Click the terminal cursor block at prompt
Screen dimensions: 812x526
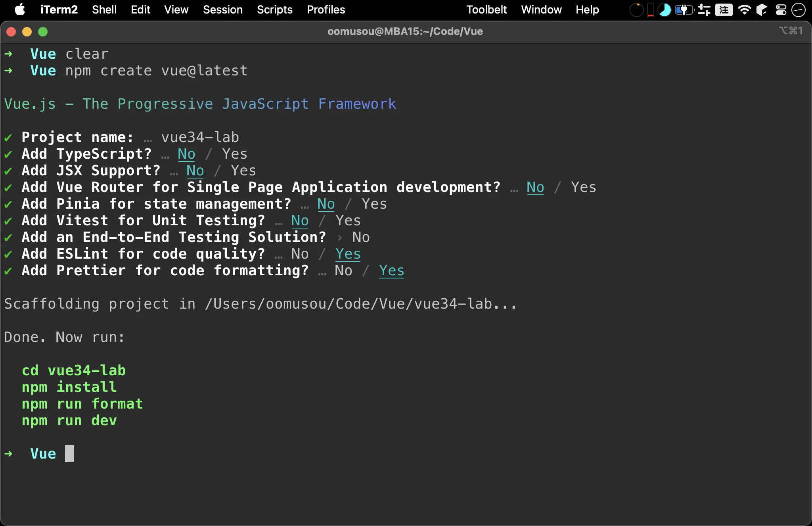point(69,453)
